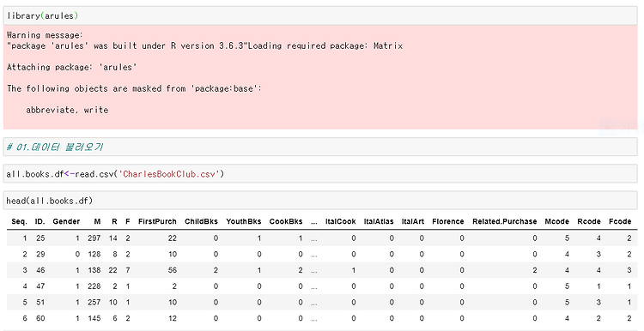Click the library(arules) code cell
Image resolution: width=644 pixels, height=331 pixels.
(320, 15)
